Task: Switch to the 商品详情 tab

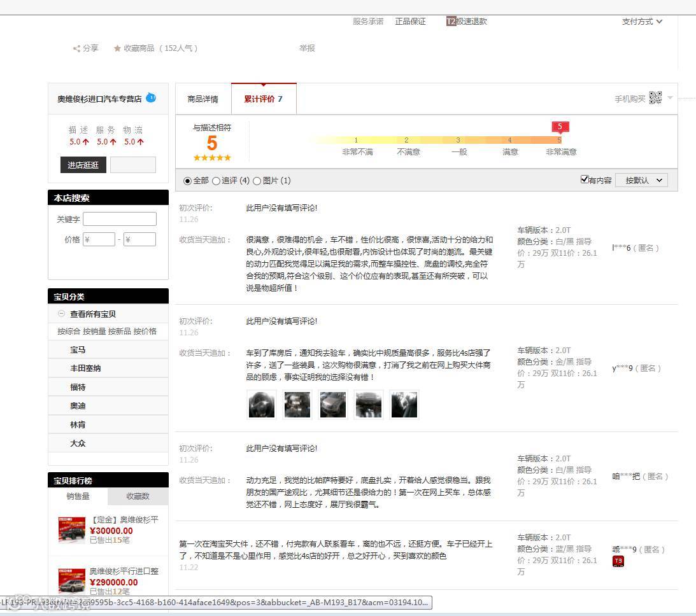Action: pos(203,99)
